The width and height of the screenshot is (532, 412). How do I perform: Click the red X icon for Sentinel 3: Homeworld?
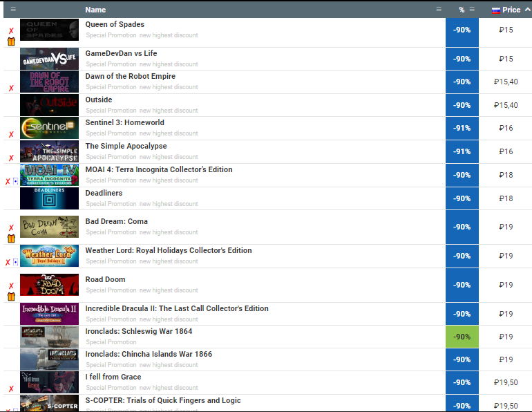pos(11,134)
